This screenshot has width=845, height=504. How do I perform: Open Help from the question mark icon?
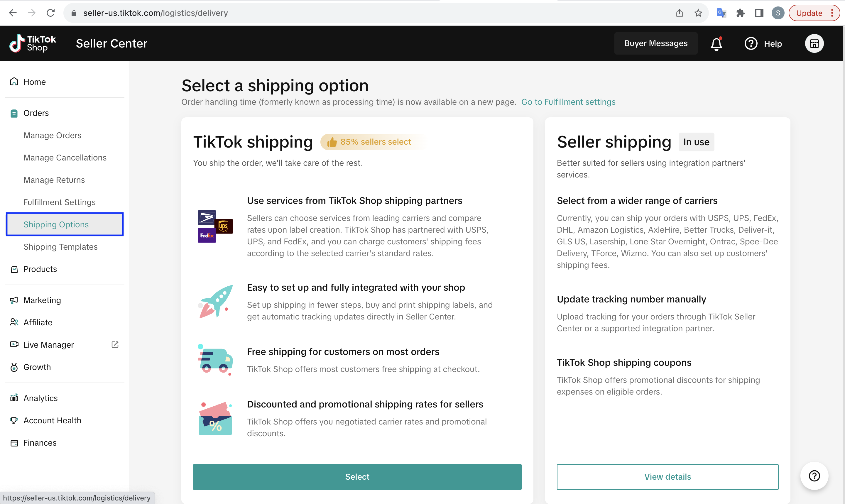[x=751, y=44]
